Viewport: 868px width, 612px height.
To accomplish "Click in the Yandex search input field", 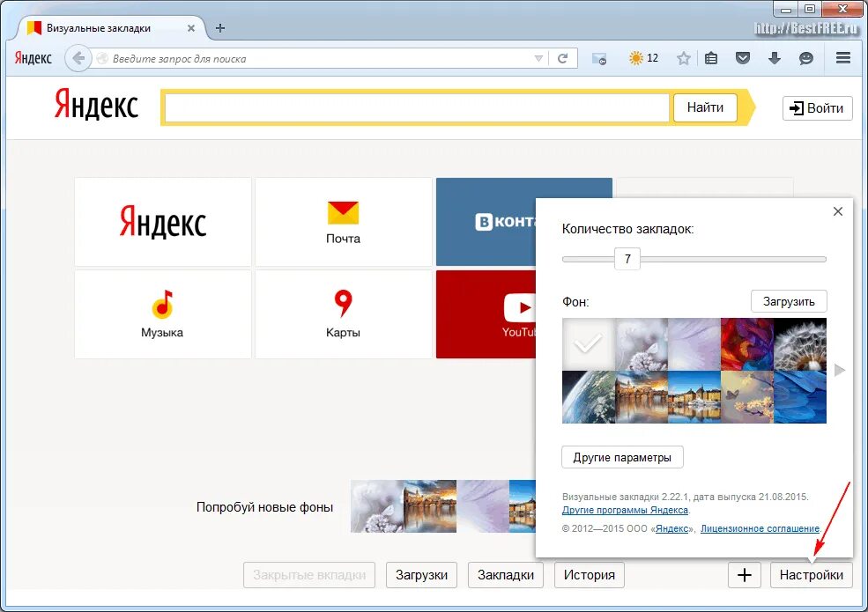I will [417, 107].
